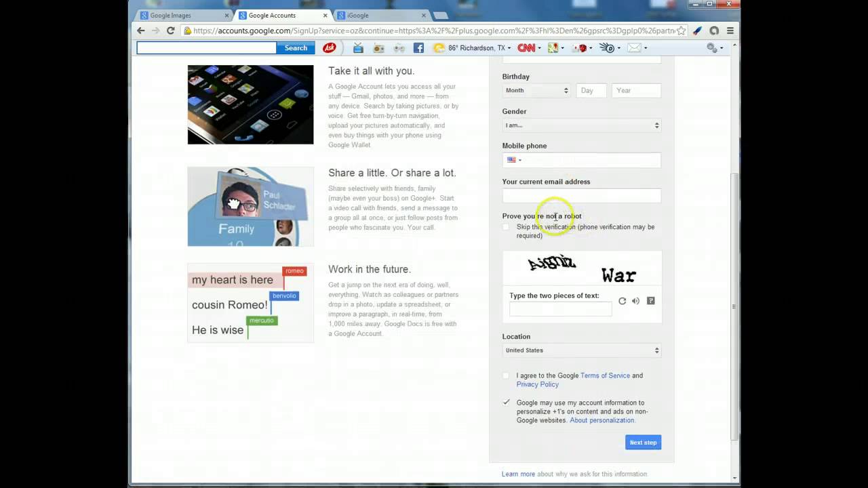The image size is (868, 488).
Task: Open the Gender 'I am...' dropdown
Action: 581,125
